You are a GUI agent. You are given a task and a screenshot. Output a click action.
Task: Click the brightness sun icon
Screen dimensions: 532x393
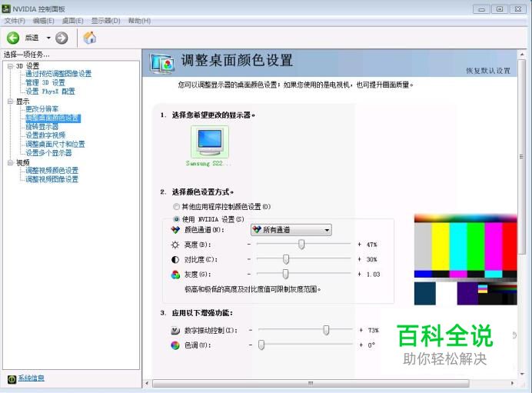tap(175, 245)
